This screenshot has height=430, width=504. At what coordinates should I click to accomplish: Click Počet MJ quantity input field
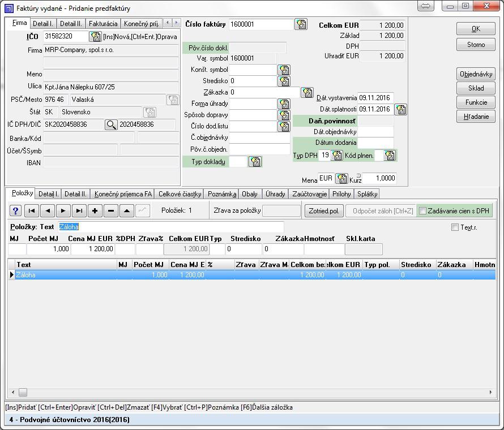coord(49,249)
